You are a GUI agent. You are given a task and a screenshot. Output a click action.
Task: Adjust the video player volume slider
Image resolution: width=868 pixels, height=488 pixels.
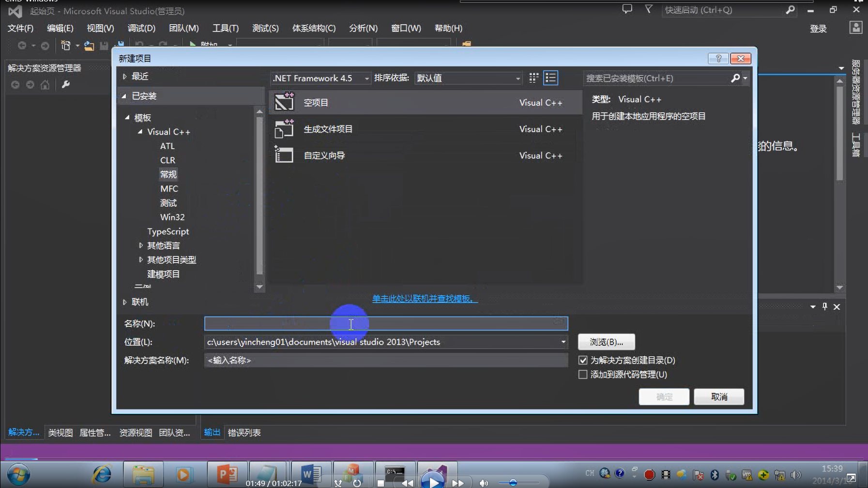click(513, 483)
